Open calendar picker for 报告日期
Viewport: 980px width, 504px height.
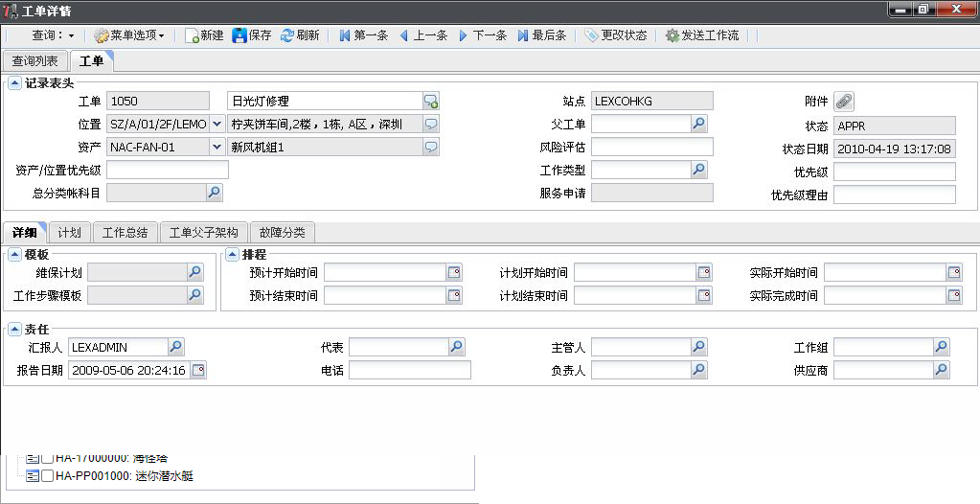point(198,370)
